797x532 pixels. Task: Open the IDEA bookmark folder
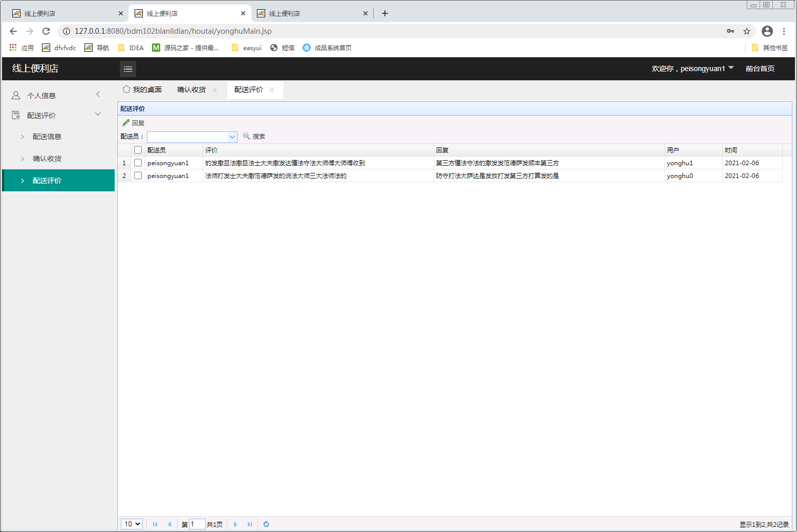pos(131,48)
